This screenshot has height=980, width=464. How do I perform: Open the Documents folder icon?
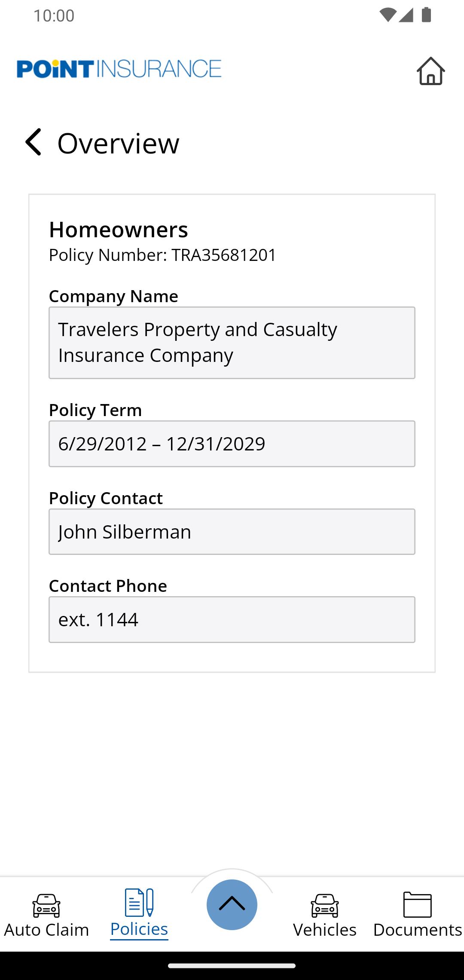(x=417, y=904)
